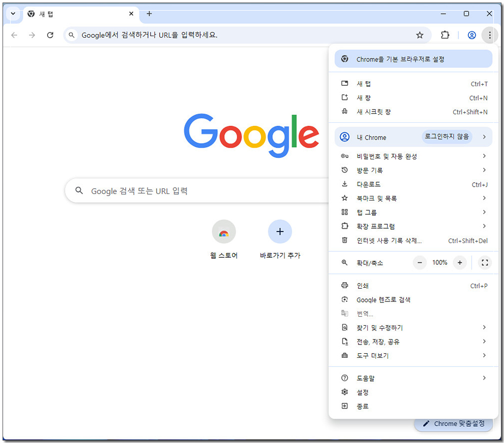504x443 pixels.
Task: Reload the page with the refresh icon
Action: [x=50, y=35]
